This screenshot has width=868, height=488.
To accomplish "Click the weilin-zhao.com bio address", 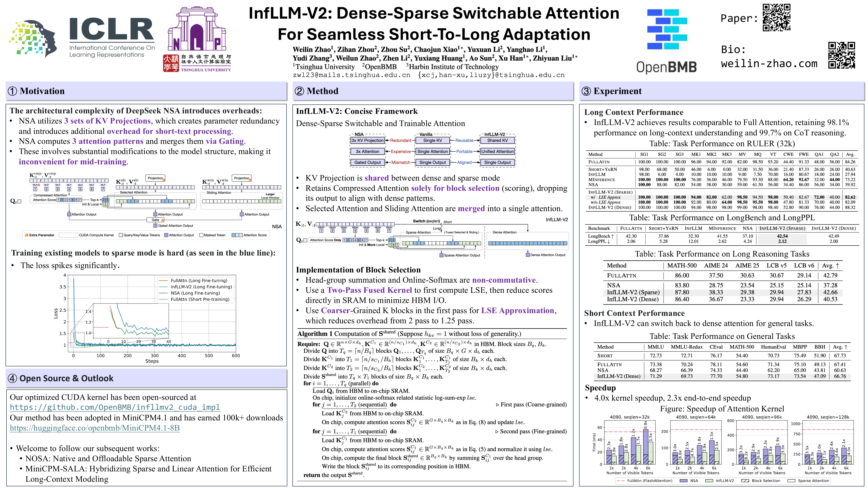I will pyautogui.click(x=769, y=63).
